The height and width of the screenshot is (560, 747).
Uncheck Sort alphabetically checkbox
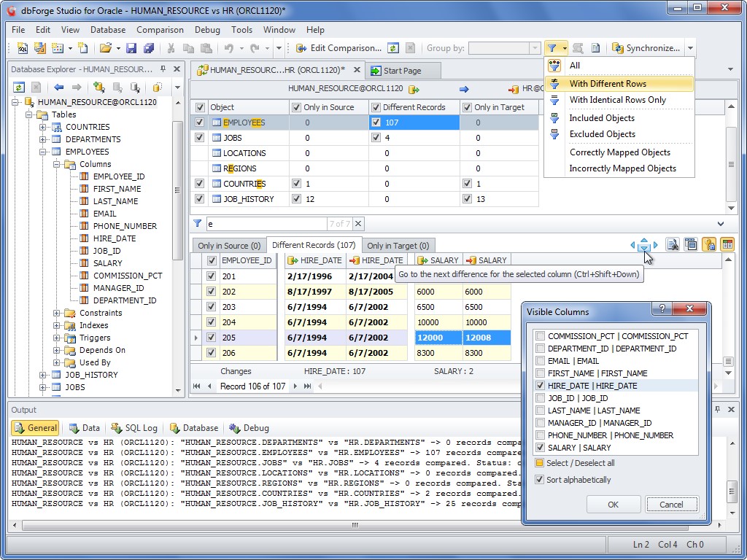pos(539,480)
